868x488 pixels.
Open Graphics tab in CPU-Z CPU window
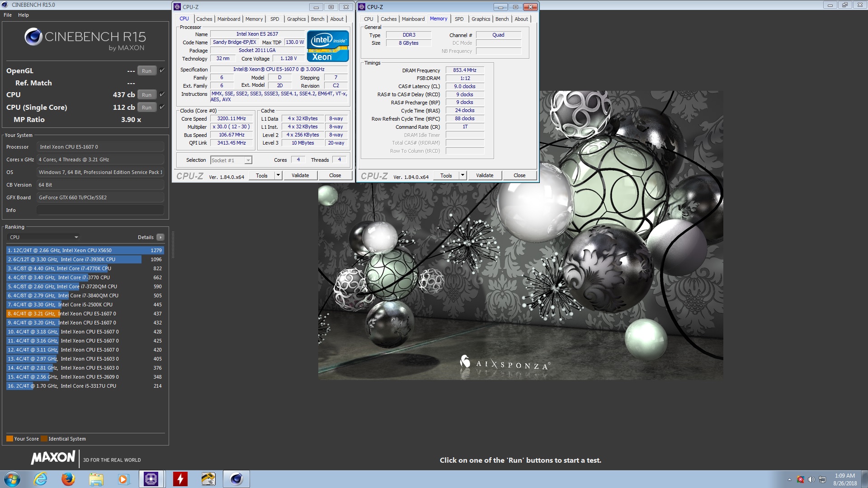pyautogui.click(x=297, y=19)
